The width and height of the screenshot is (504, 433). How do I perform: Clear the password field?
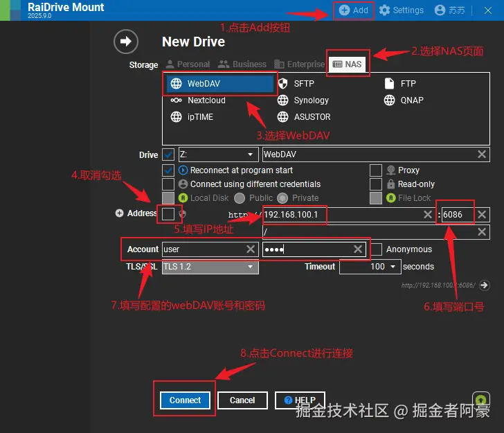point(358,249)
